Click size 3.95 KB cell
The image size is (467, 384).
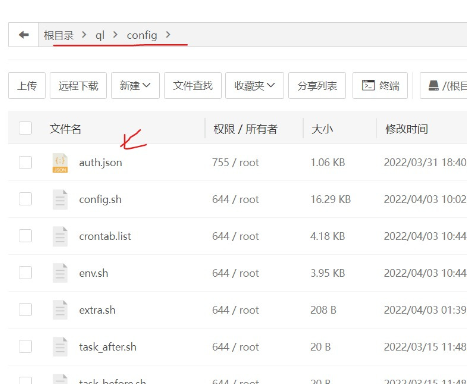[328, 273]
